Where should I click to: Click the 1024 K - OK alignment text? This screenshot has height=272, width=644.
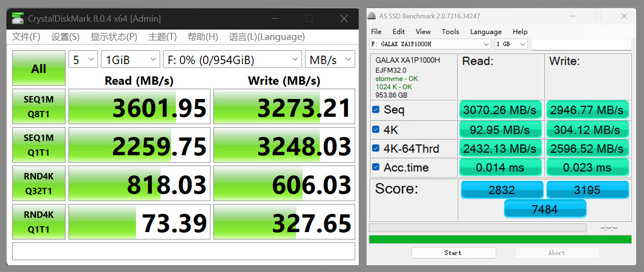click(x=394, y=87)
